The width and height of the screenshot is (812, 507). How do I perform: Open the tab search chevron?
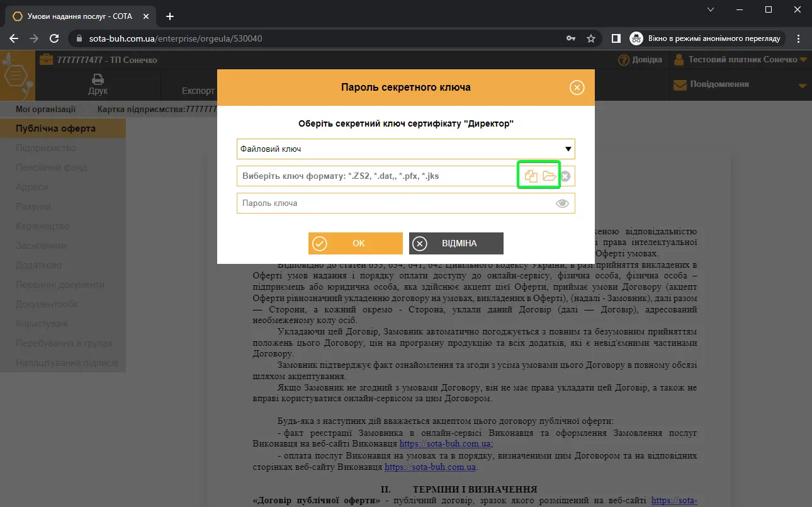(711, 9)
